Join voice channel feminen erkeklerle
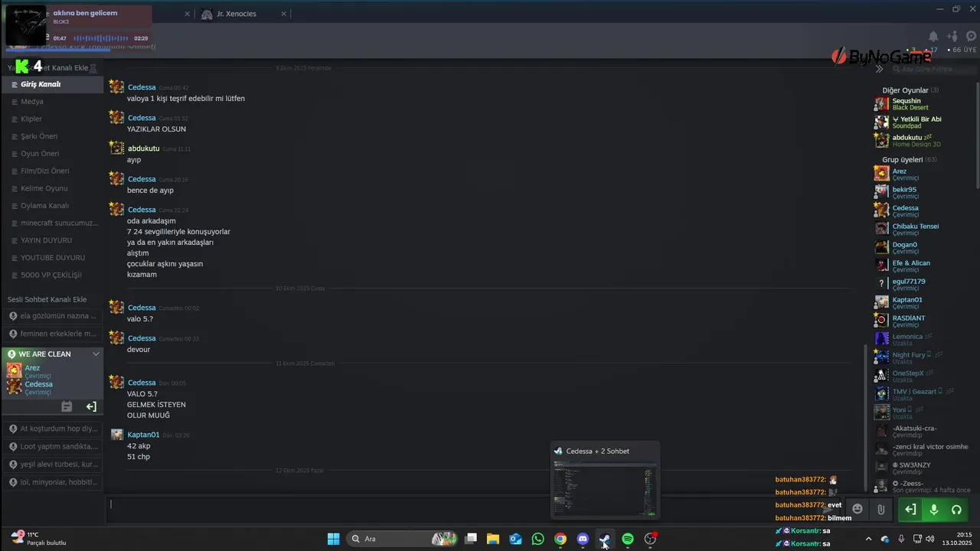 pos(52,334)
